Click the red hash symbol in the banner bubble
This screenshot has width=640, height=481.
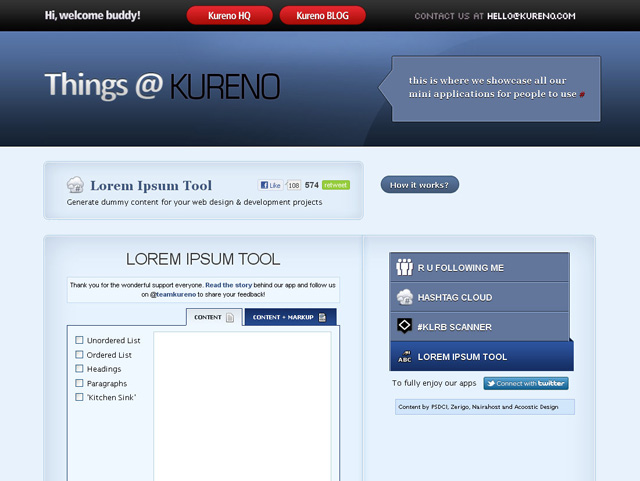(582, 94)
